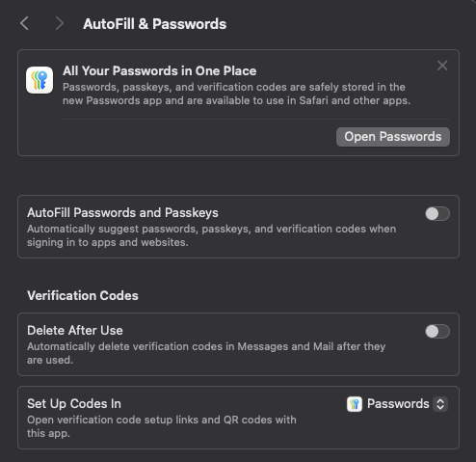Click the Verification Codes section heading

point(83,296)
